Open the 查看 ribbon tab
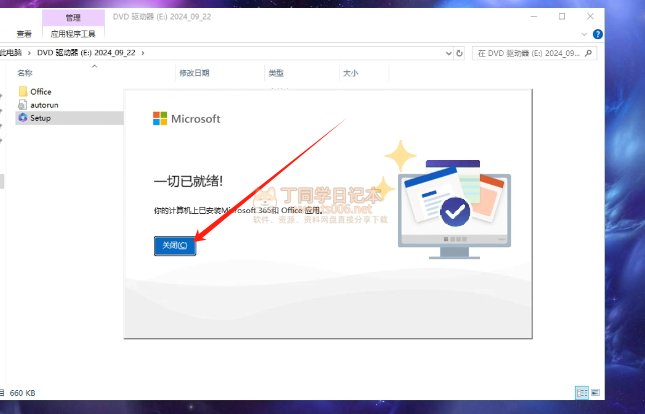 point(24,34)
